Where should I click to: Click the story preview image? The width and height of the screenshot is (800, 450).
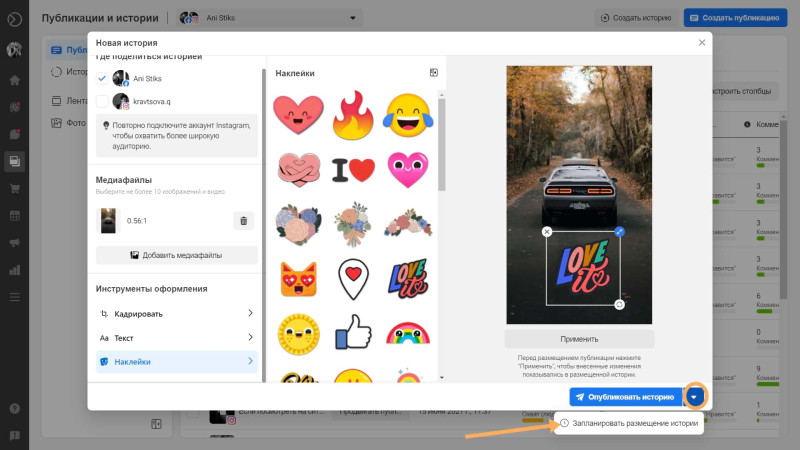click(579, 195)
